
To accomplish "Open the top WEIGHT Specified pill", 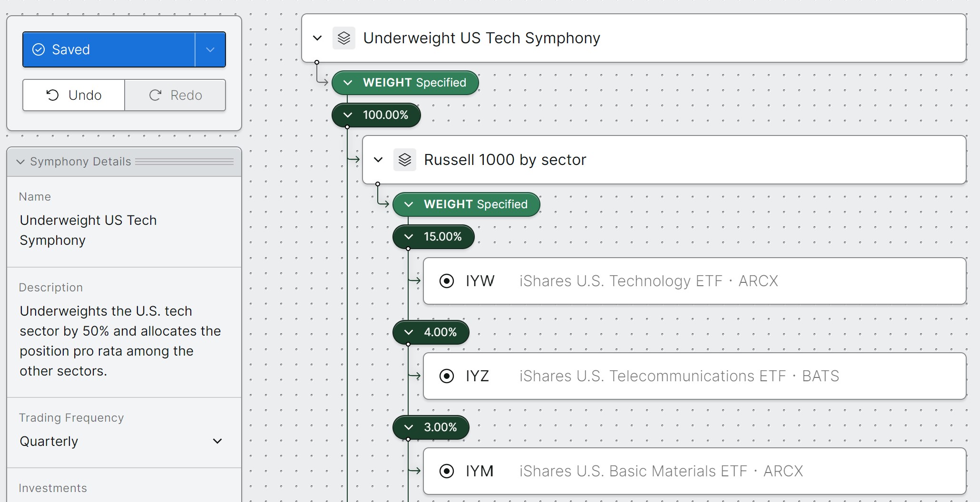I will click(405, 83).
